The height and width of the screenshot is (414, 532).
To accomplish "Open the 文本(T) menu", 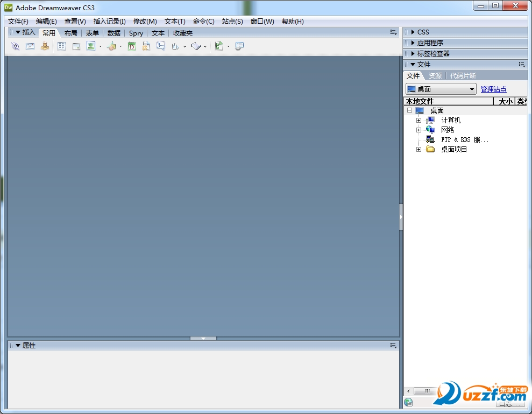I will click(175, 22).
